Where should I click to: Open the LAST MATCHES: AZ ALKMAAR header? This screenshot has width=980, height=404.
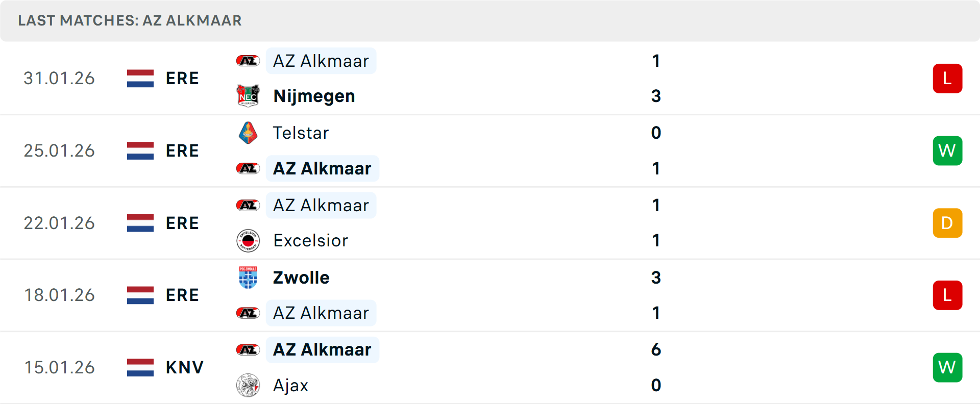click(130, 20)
